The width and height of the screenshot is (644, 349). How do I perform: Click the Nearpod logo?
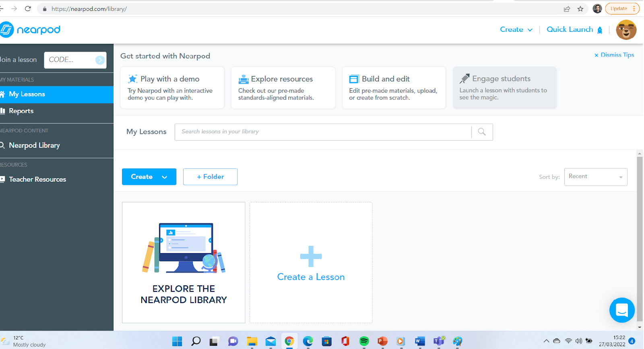coord(30,29)
